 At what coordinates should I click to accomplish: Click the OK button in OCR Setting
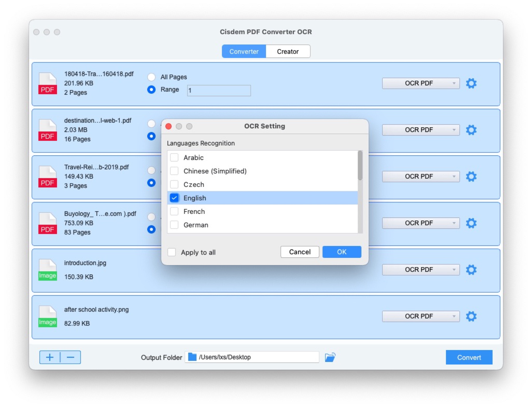click(342, 252)
